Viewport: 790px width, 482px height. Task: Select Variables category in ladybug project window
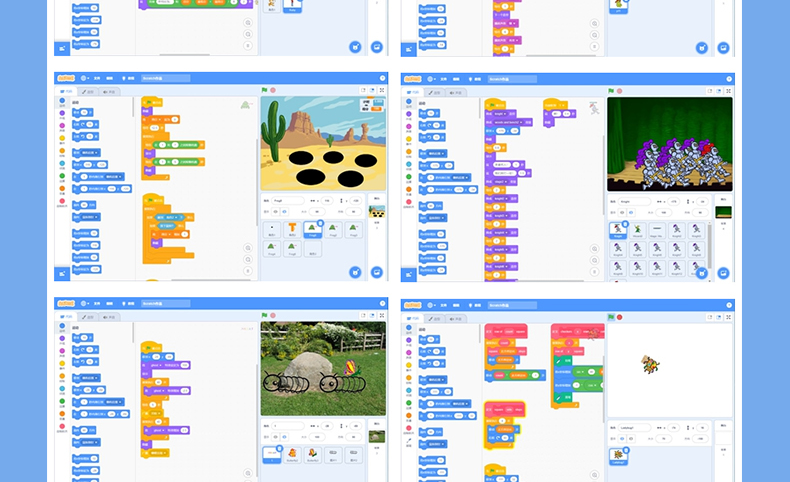(x=409, y=416)
